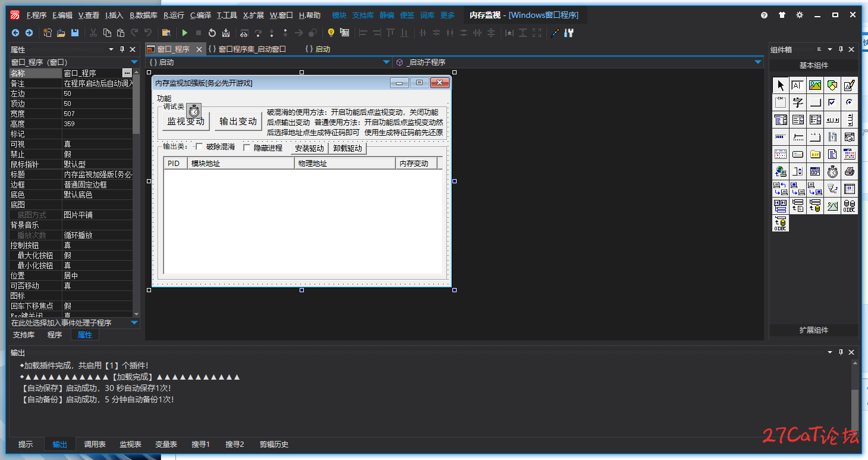Screen dimensions: 868x460
Task: Switch to the 监视表 panel at bottom
Action: [130, 443]
